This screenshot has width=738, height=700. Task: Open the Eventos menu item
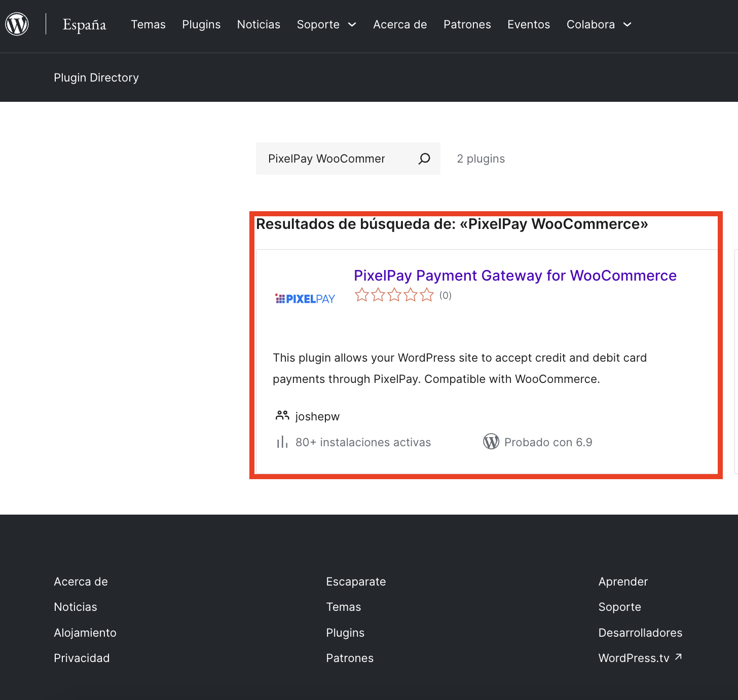point(529,24)
